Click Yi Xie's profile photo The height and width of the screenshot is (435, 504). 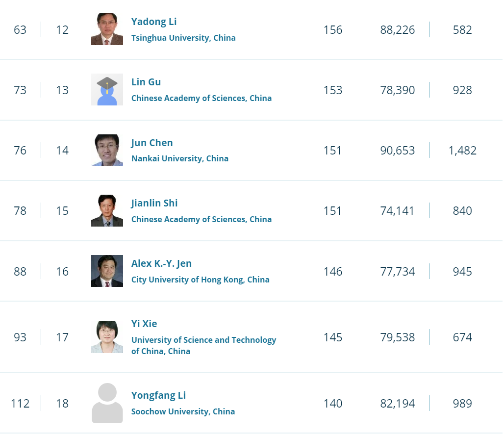[x=107, y=337]
